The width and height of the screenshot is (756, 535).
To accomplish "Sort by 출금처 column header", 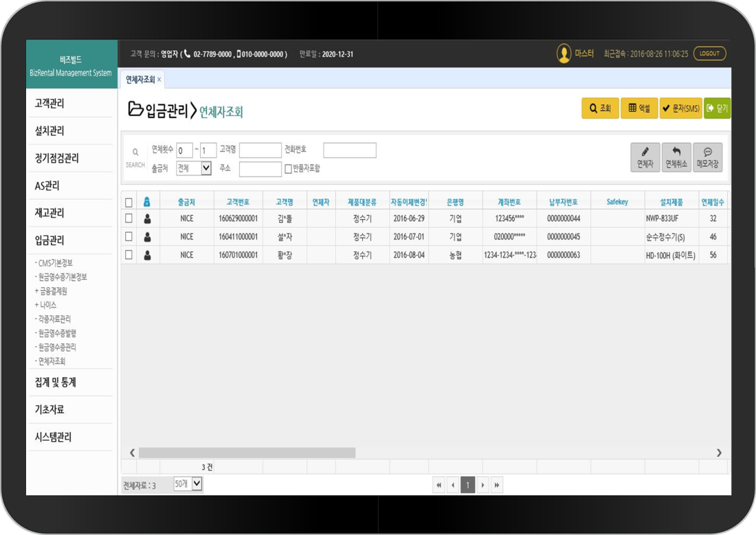I will pyautogui.click(x=186, y=203).
